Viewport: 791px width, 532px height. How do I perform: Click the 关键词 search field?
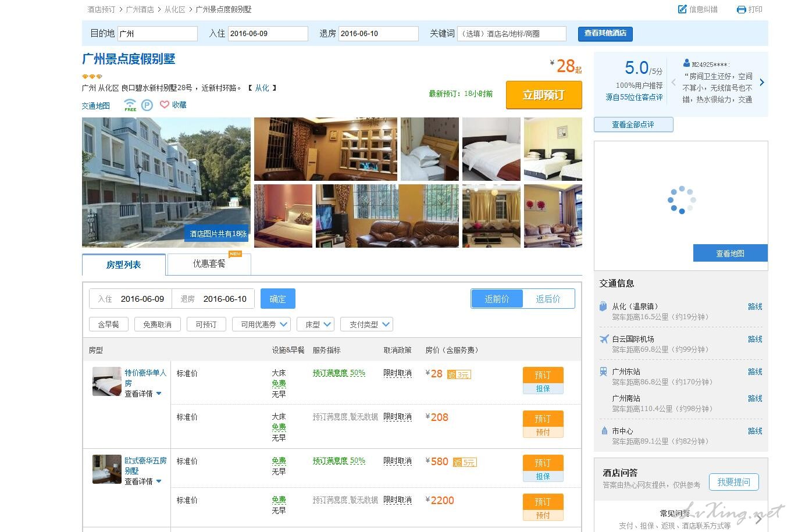click(512, 34)
